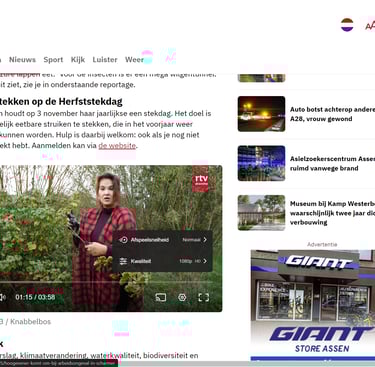Image resolution: width=375 pixels, height=367 pixels.
Task: Click the A28 crash night thumbnail
Action: click(x=261, y=114)
